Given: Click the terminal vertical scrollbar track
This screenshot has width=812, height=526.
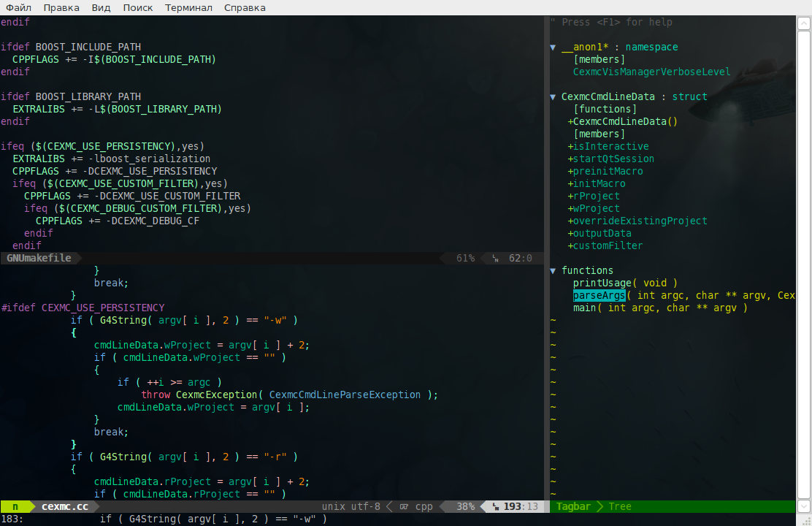Looking at the screenshot, I should click(804, 264).
